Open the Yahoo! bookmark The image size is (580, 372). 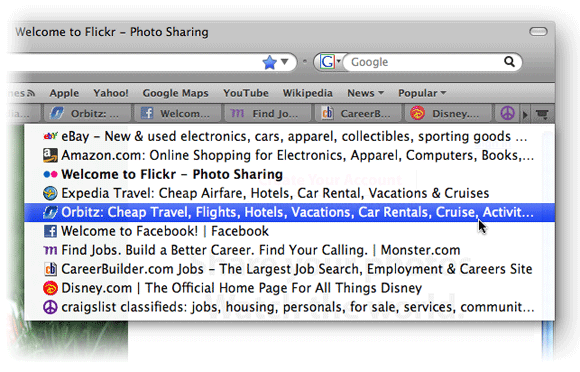[x=111, y=93]
